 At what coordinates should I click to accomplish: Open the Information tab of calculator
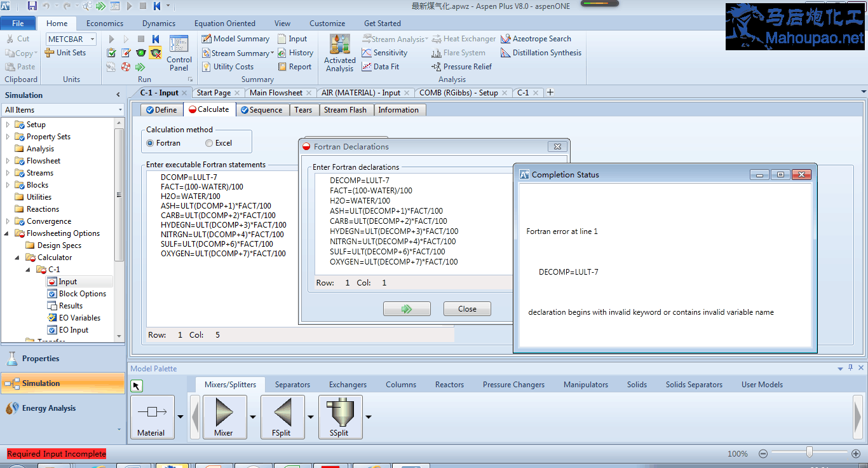point(398,110)
